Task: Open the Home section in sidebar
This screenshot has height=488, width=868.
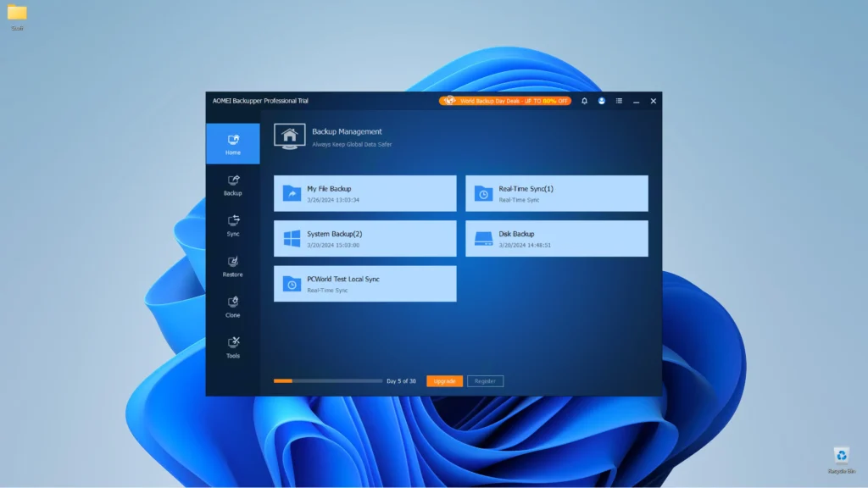Action: 232,144
